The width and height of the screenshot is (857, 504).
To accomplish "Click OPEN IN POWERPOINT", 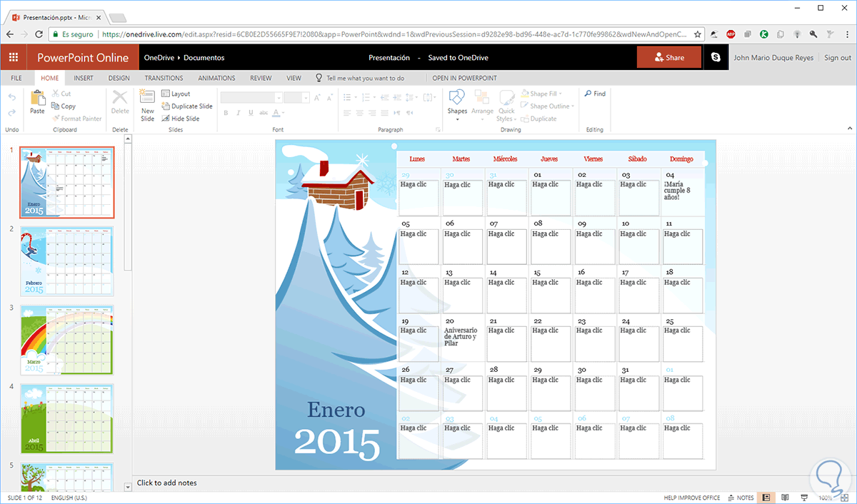I will click(x=465, y=78).
